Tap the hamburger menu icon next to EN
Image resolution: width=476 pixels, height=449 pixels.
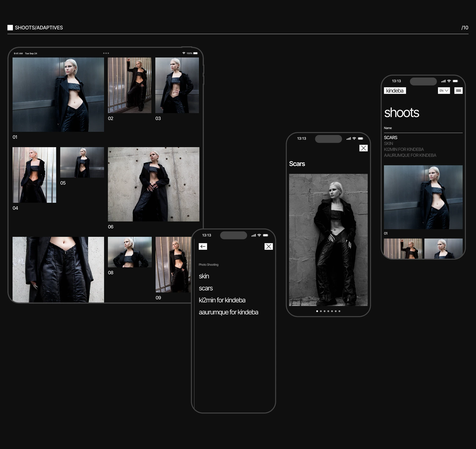pos(458,91)
